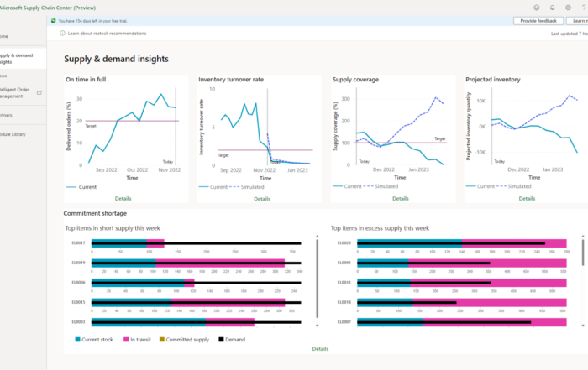Click the EL0017 bar in short supply chart
The image size is (588, 370).
(196, 243)
